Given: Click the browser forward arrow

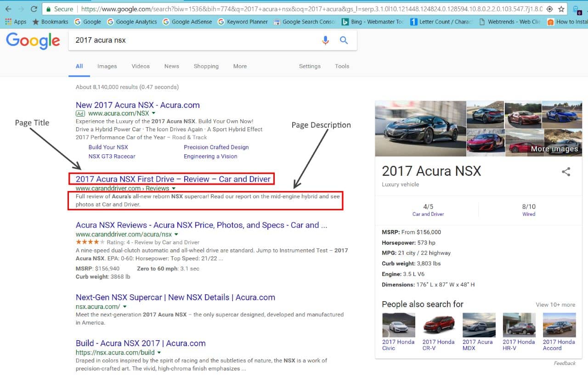Looking at the screenshot, I should (21, 9).
